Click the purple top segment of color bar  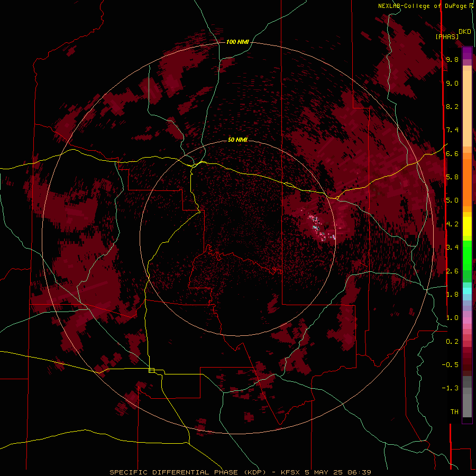point(467,53)
